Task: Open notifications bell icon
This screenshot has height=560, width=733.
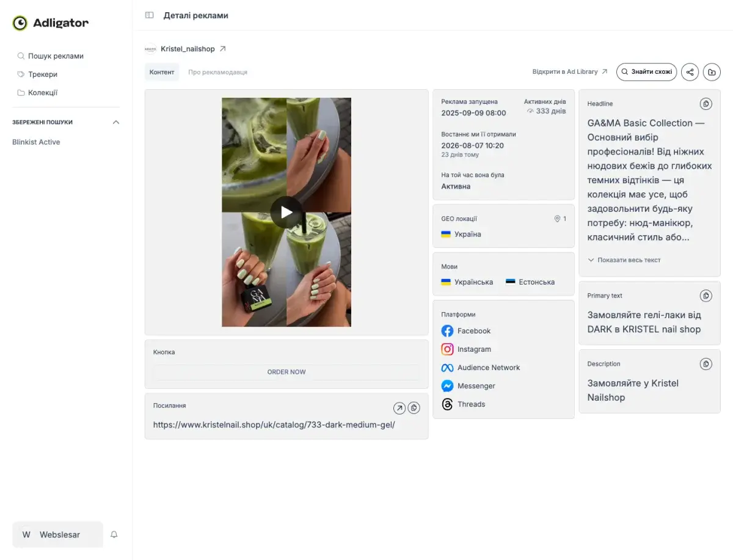Action: [x=114, y=534]
